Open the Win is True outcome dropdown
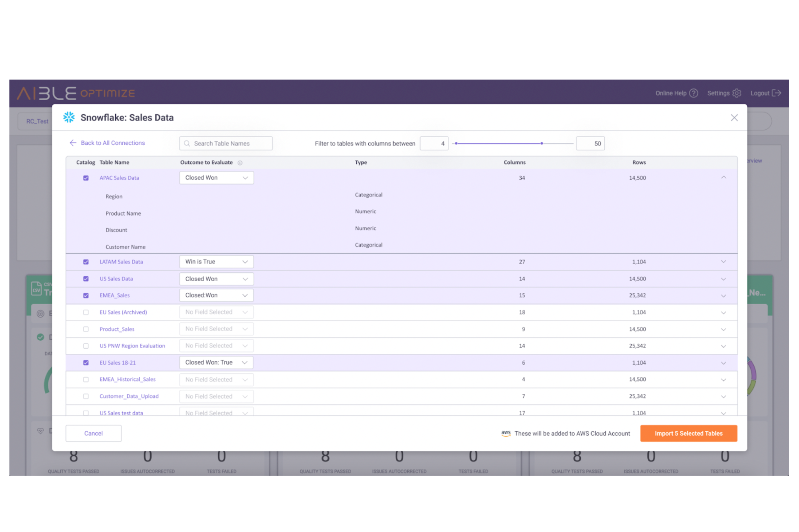The width and height of the screenshot is (799, 532). 216,262
